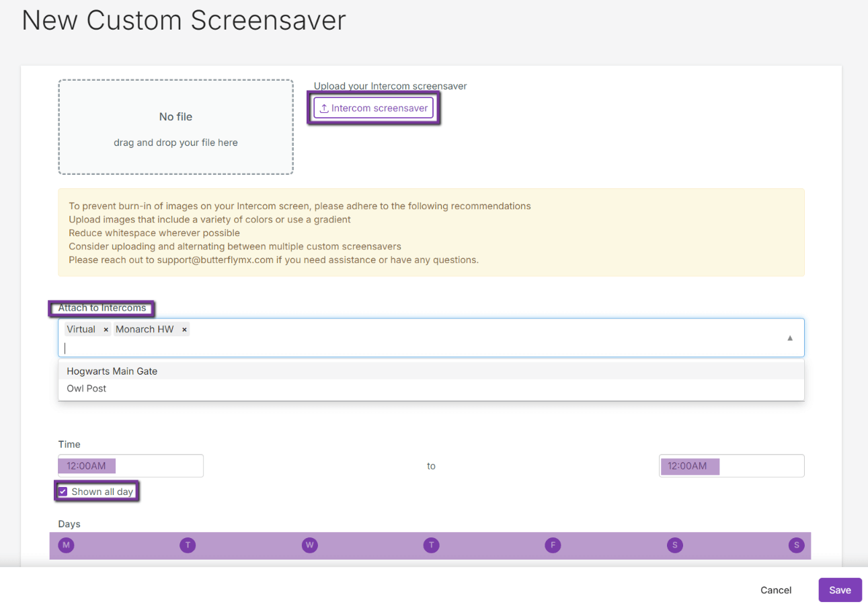Remove the Virtual intercom tag using its x
This screenshot has height=606, width=868.
click(106, 329)
